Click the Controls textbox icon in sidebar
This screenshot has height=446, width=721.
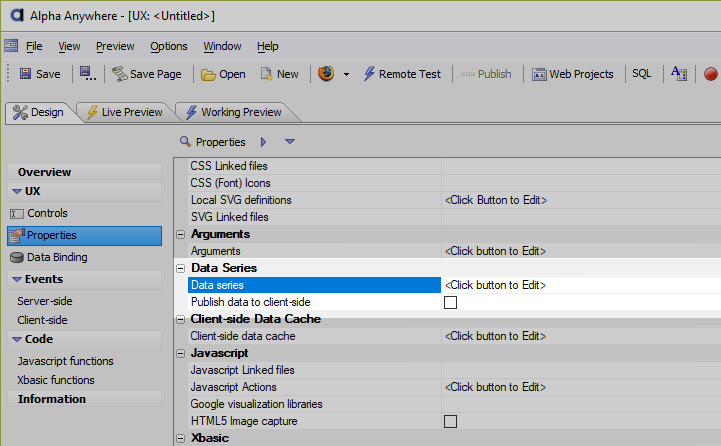pos(17,214)
